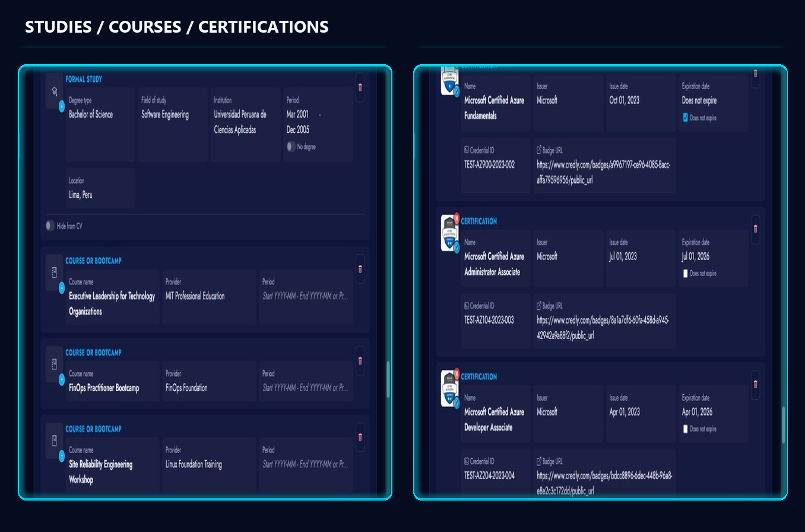The image size is (805, 532).
Task: Edit Credential ID TEST-AZ204-2023-004
Action: pos(496,473)
